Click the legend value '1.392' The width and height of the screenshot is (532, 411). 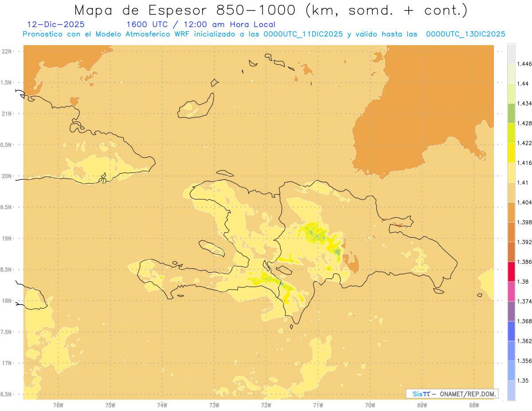(524, 242)
